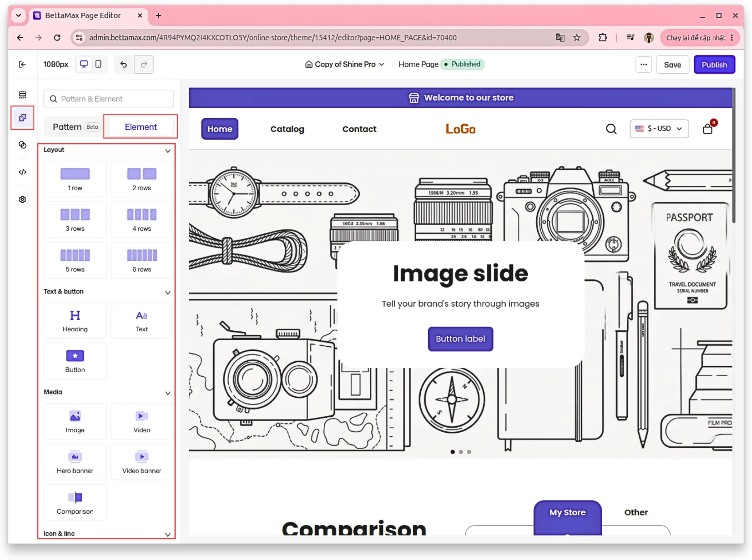This screenshot has width=752, height=560.
Task: Exit the editor via back arrow icon
Action: pos(23,65)
